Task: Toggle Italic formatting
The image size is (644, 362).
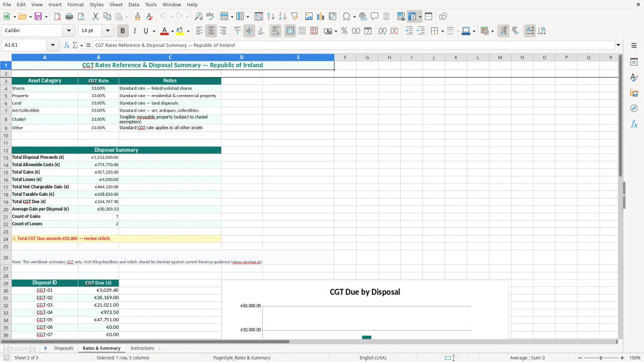Action: [135, 31]
